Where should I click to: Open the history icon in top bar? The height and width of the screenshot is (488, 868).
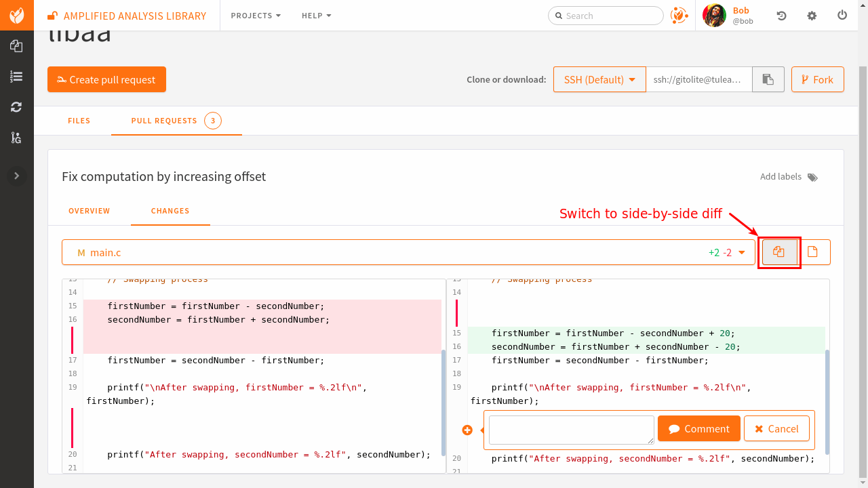tap(781, 16)
